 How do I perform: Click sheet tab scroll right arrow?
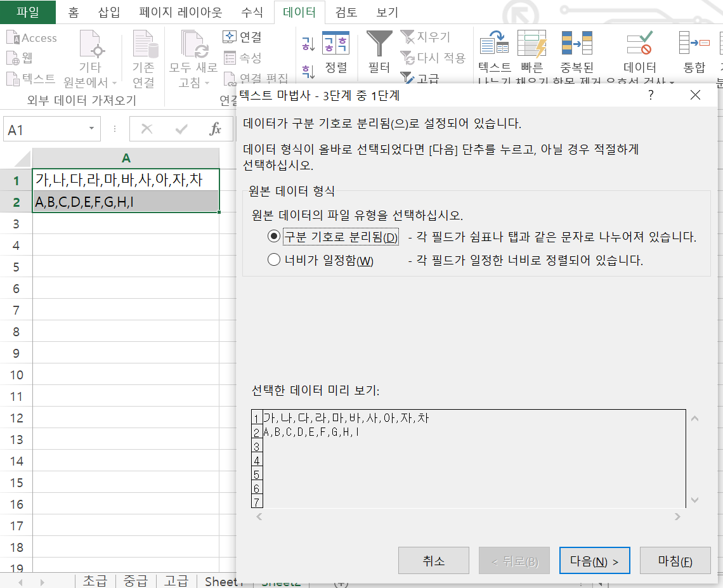(x=42, y=582)
